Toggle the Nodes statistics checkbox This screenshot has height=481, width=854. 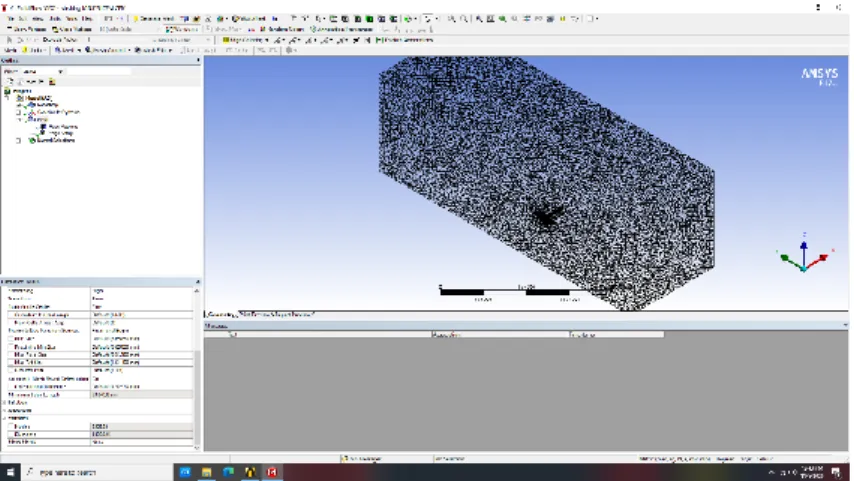(x=11, y=427)
